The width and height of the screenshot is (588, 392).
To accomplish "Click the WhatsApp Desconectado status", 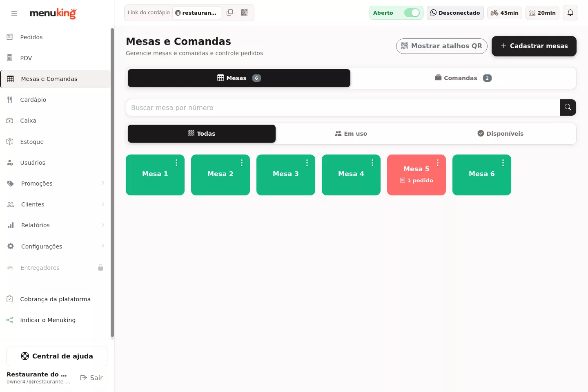I will point(455,13).
